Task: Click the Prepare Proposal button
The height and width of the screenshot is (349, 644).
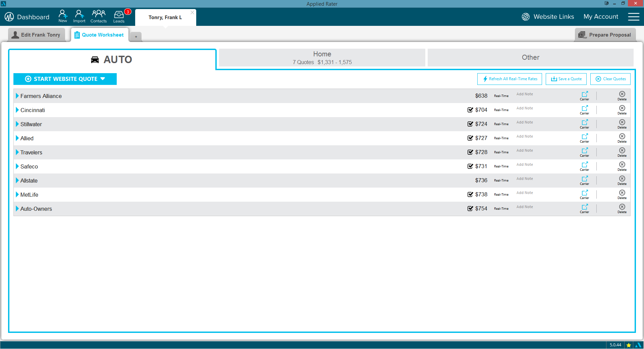Action: tap(605, 35)
